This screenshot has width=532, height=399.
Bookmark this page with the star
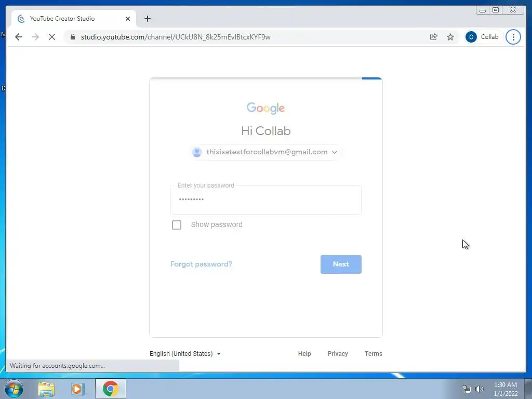[x=450, y=37]
